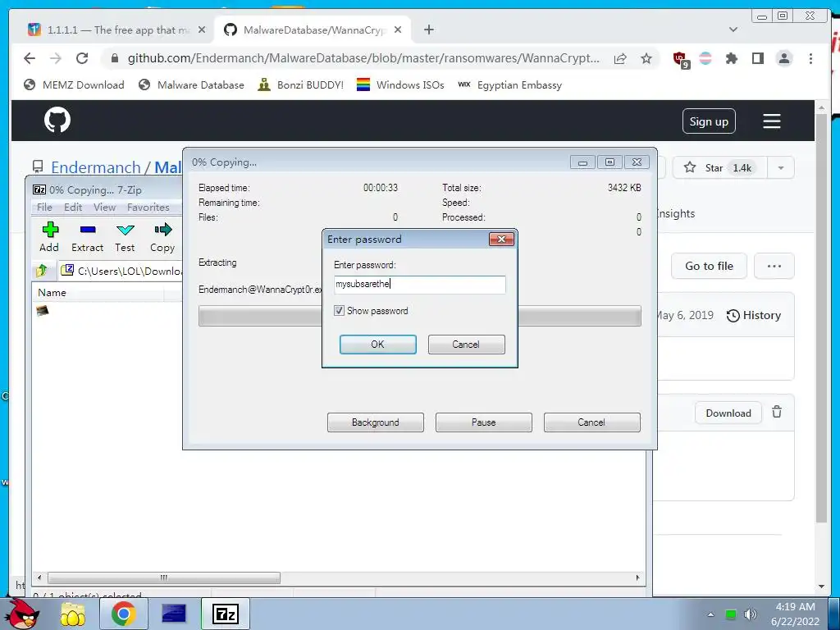Screen dimensions: 840x630
Task: Reload the GitHub page
Action: click(82, 58)
